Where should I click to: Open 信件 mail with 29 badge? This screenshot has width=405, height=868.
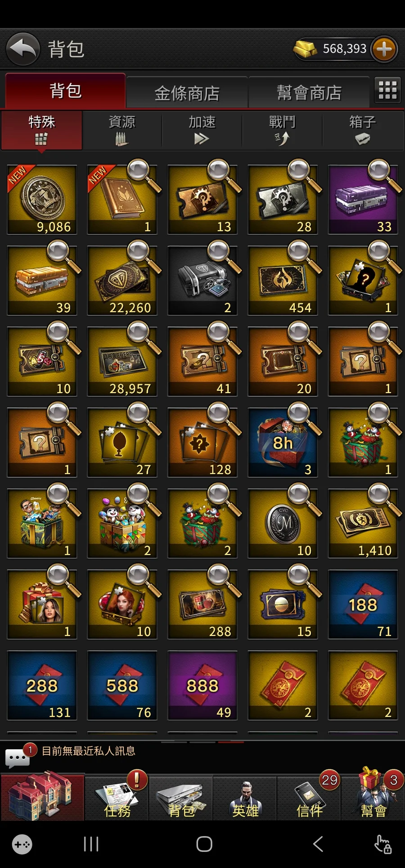point(309,796)
